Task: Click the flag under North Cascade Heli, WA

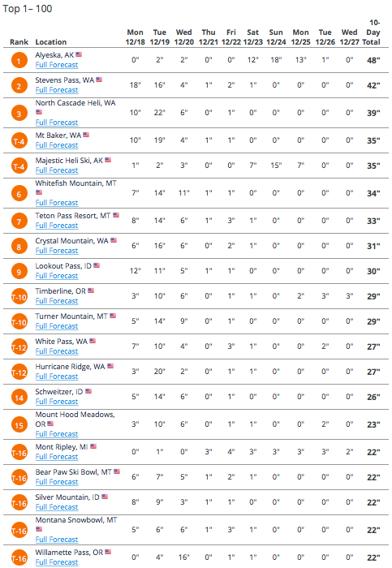Action: [39, 112]
